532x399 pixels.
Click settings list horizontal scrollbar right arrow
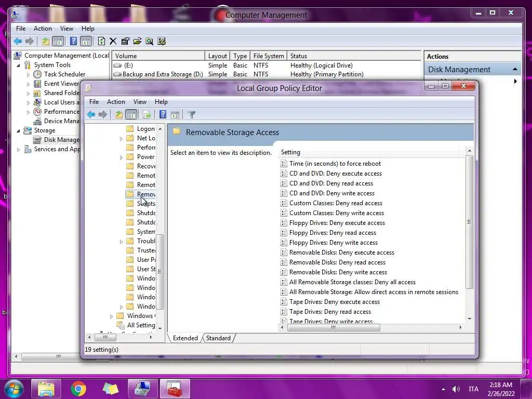pyautogui.click(x=460, y=327)
